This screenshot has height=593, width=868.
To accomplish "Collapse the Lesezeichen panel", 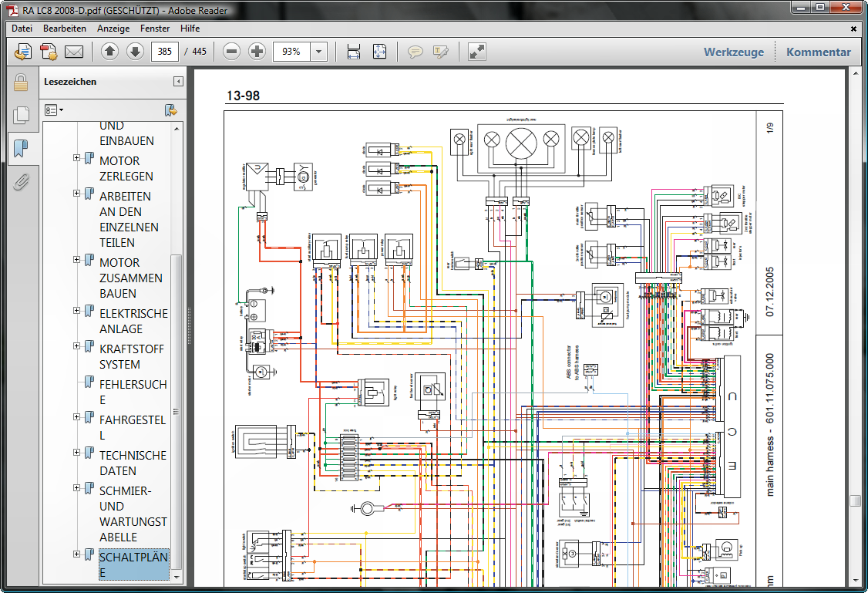I will (x=178, y=82).
